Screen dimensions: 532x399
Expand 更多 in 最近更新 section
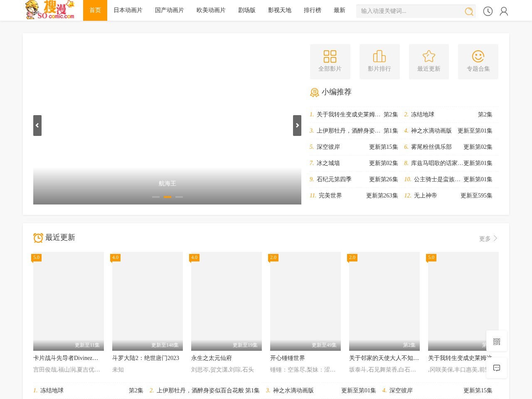[488, 239]
